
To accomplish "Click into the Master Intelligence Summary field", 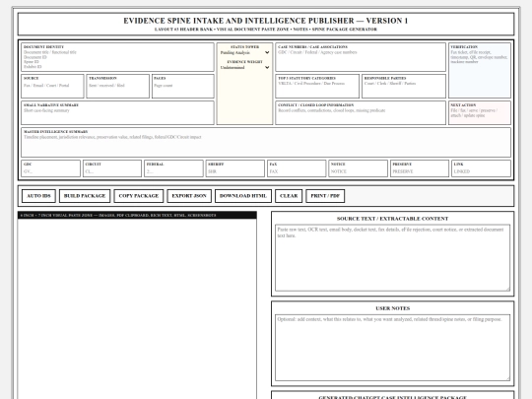I will [x=266, y=145].
